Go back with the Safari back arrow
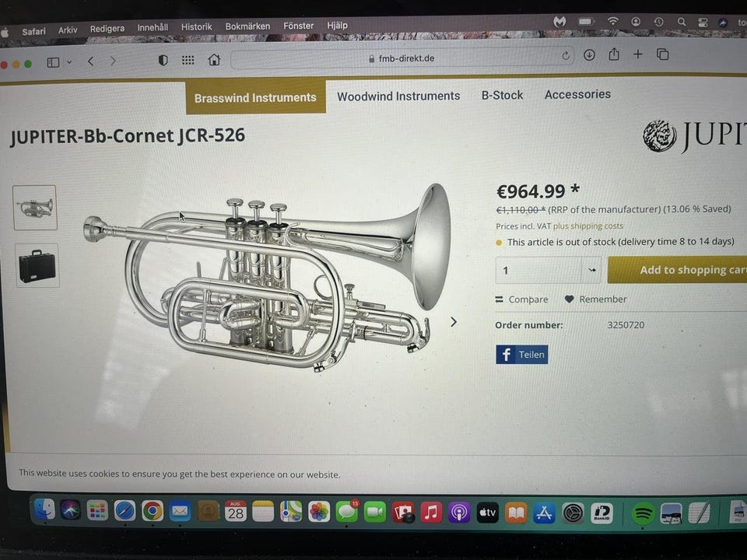 (90, 61)
